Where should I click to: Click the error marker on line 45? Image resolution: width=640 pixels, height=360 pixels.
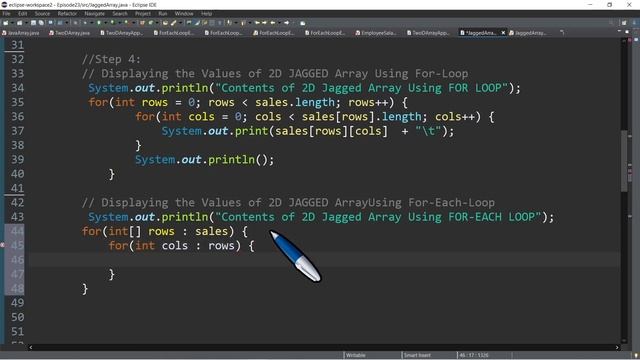click(2, 245)
